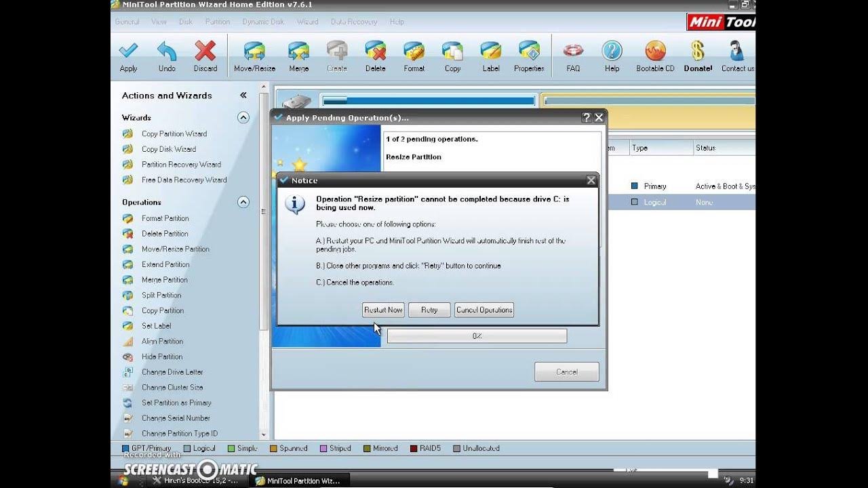Launch Copy Partition Wizard in sidebar
Viewport: 868px width, 488px height.
pyautogui.click(x=174, y=134)
